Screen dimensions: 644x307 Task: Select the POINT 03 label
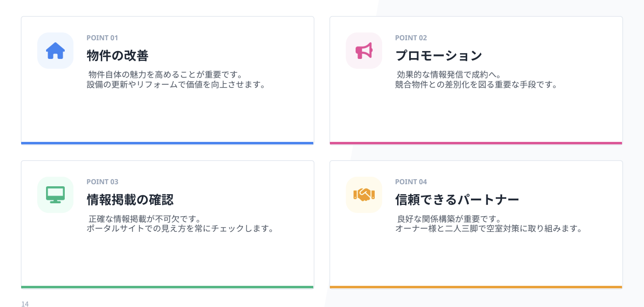point(102,182)
